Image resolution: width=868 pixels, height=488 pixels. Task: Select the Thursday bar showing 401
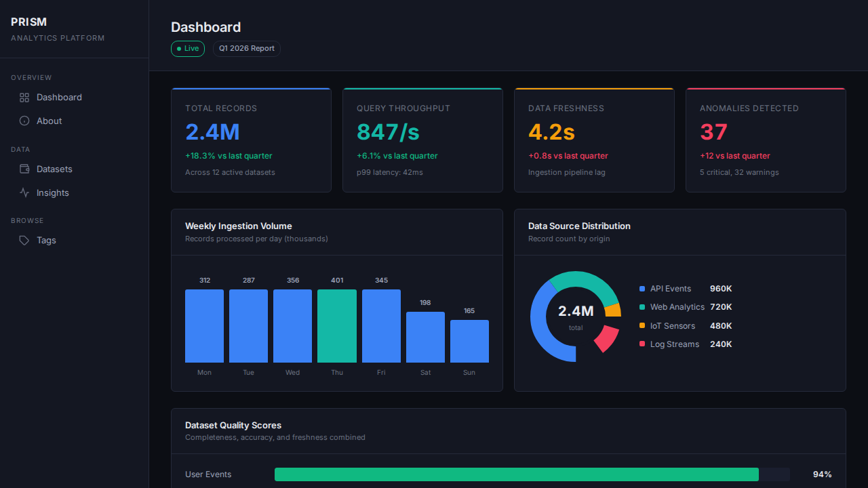337,326
